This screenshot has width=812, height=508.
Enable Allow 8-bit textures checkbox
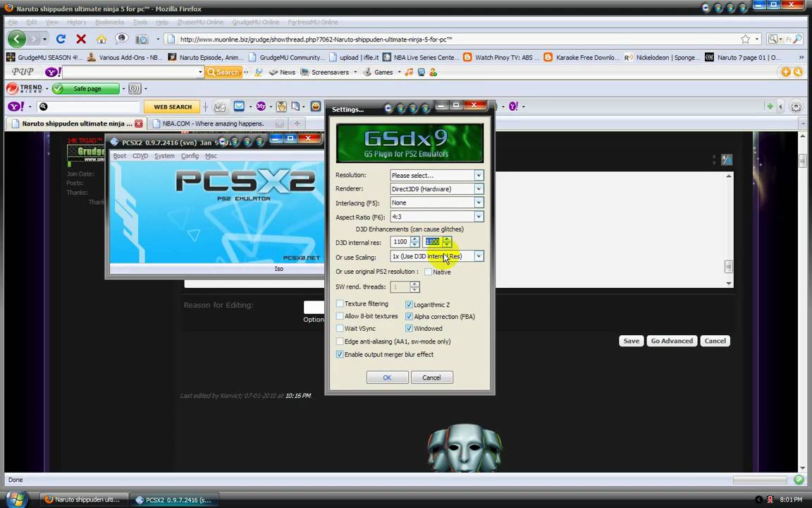(x=340, y=316)
